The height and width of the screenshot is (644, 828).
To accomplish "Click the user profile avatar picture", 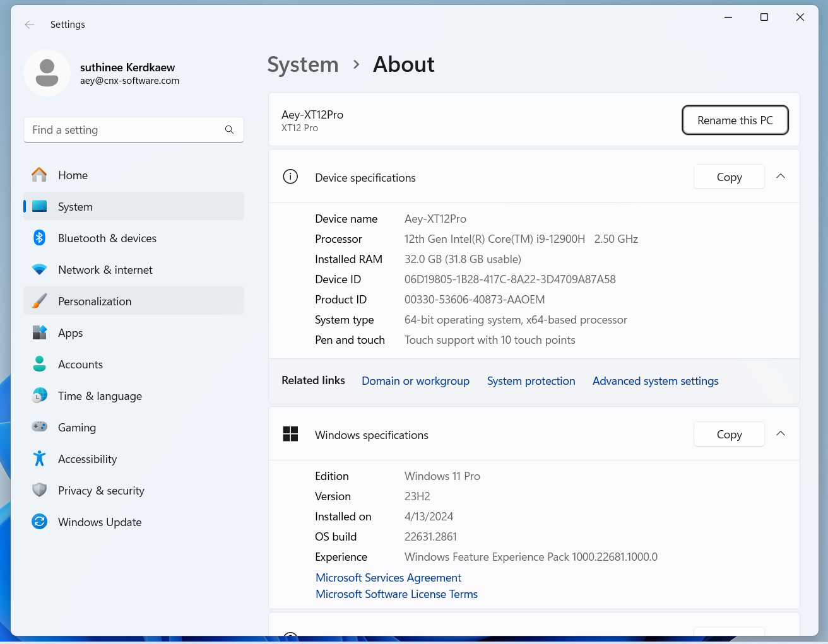I will tap(47, 73).
